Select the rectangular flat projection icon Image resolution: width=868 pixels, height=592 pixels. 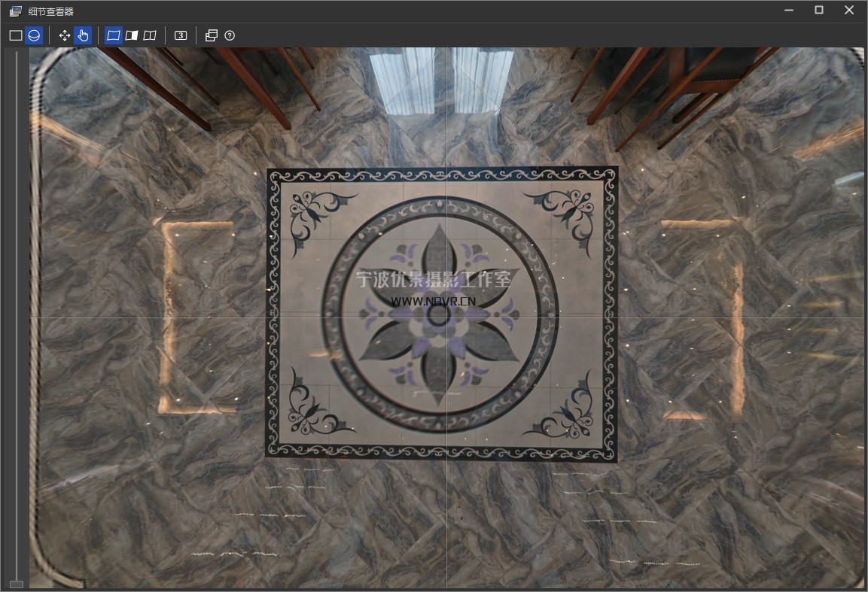tap(15, 35)
